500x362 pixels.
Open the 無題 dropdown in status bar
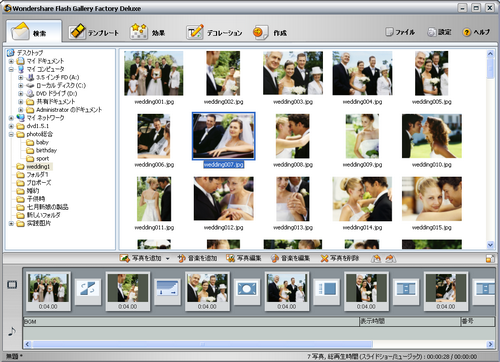pos(14,356)
